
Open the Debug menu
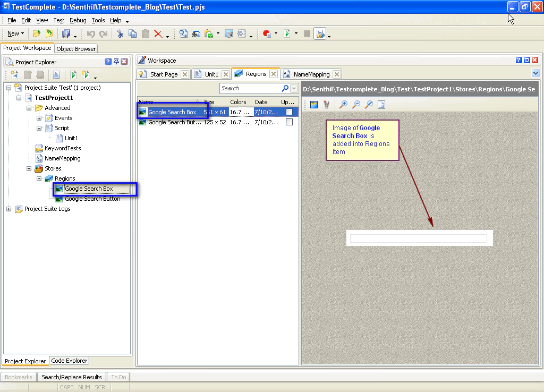pyautogui.click(x=78, y=20)
